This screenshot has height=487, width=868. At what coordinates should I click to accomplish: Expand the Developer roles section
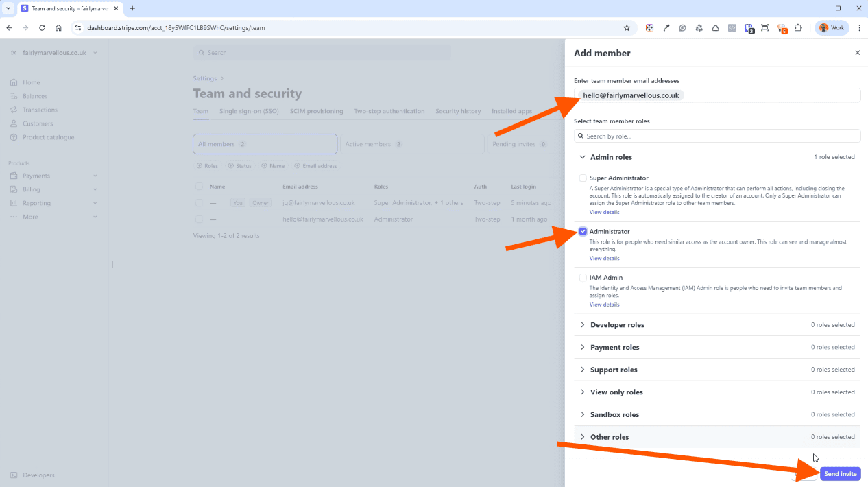(617, 325)
